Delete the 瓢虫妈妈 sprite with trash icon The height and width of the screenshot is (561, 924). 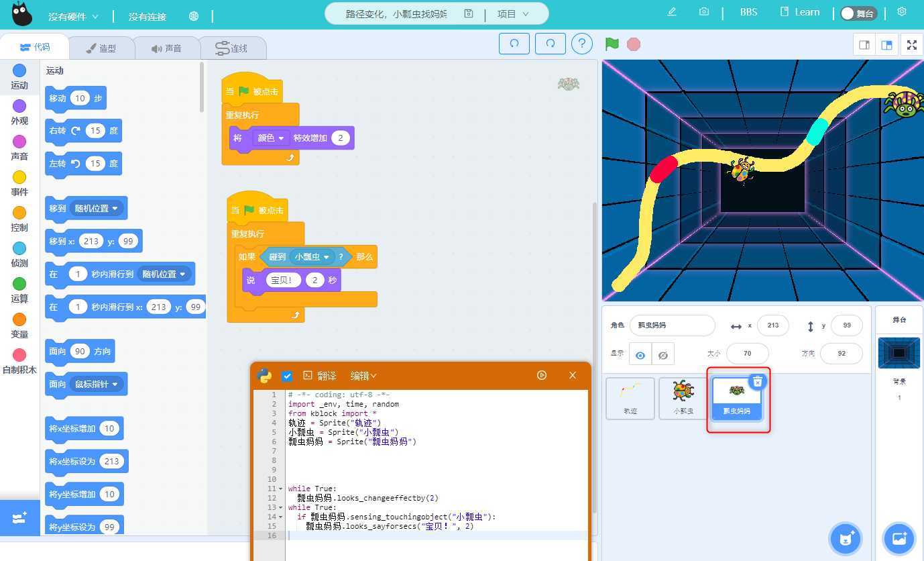(757, 381)
